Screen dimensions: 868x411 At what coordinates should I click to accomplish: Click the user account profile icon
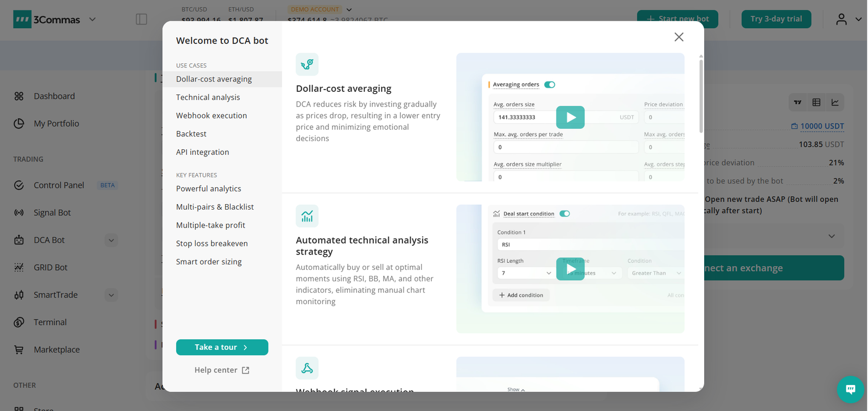(841, 20)
